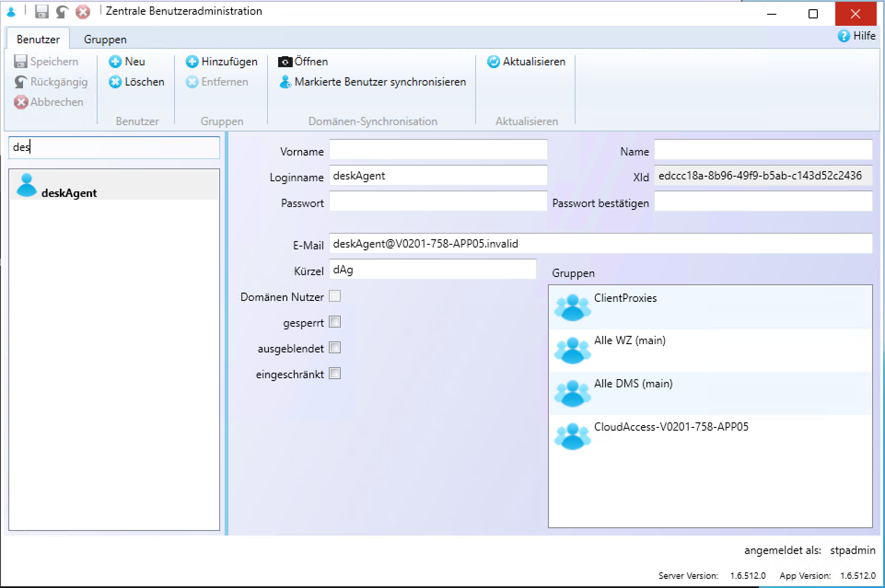Click the undo icon in the title bar

(62, 12)
